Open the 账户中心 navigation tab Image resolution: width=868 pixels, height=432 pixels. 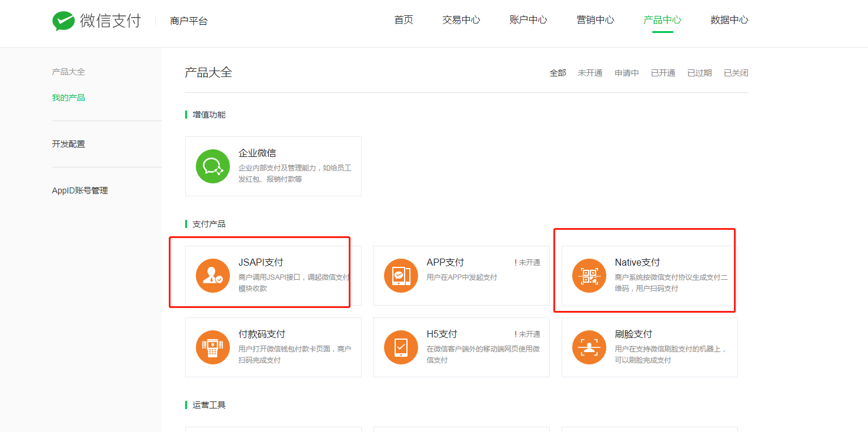point(528,20)
